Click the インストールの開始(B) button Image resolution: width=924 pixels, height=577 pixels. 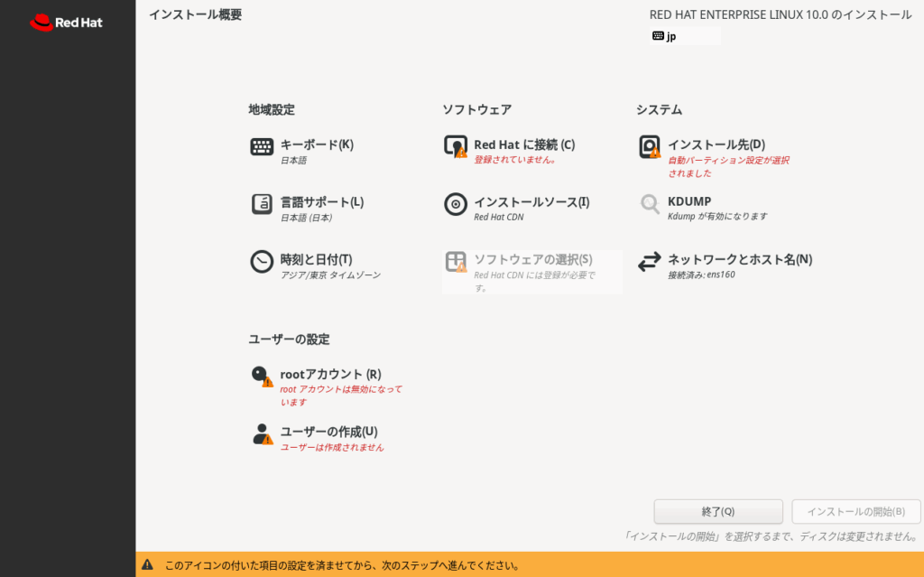tap(855, 512)
